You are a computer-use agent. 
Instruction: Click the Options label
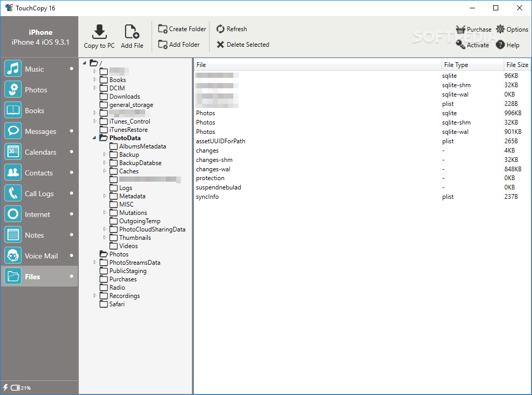tap(517, 29)
